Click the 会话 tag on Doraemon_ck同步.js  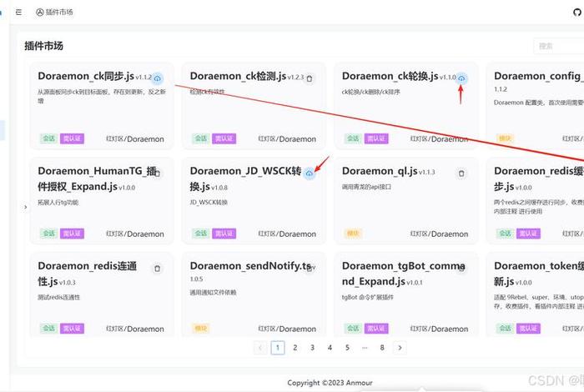point(48,138)
